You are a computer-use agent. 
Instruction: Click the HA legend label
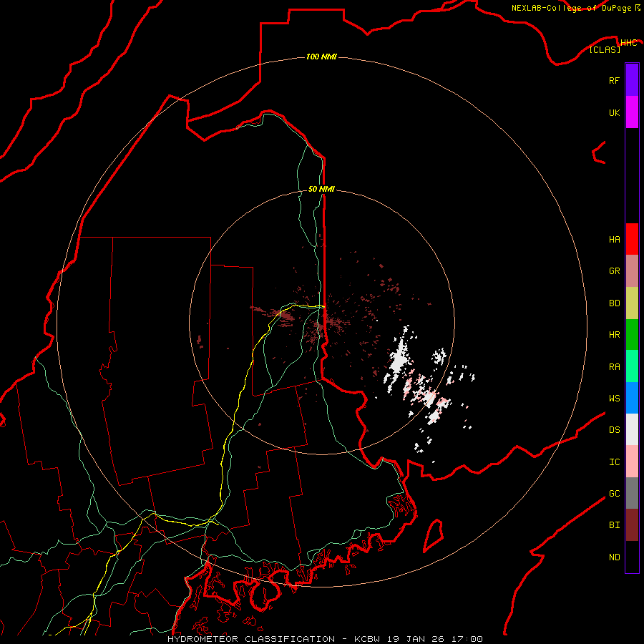tap(614, 240)
